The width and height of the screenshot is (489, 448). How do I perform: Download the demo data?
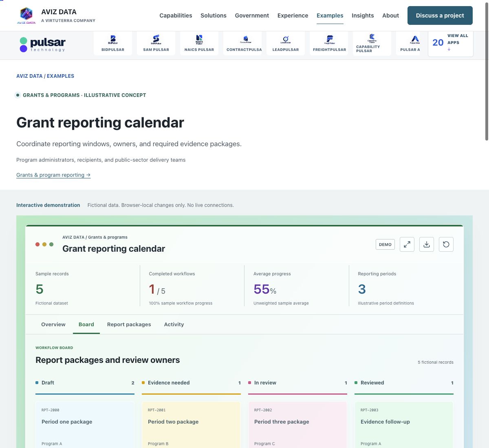[x=427, y=244]
